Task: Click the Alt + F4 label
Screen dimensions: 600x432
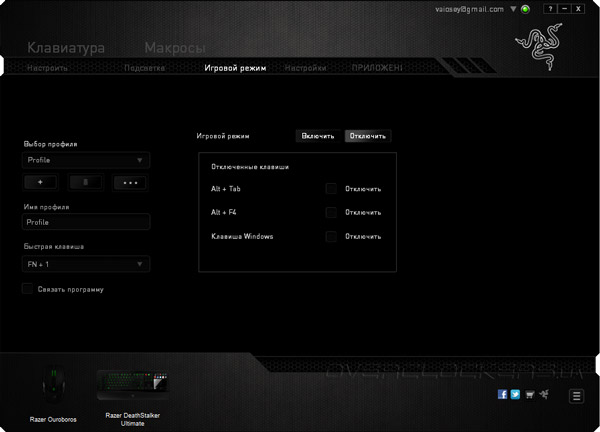Action: (223, 212)
